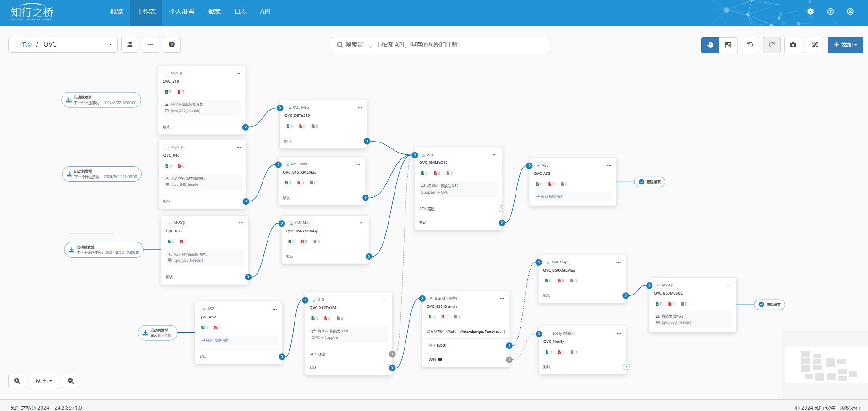Open the 日志 tab

click(x=240, y=11)
